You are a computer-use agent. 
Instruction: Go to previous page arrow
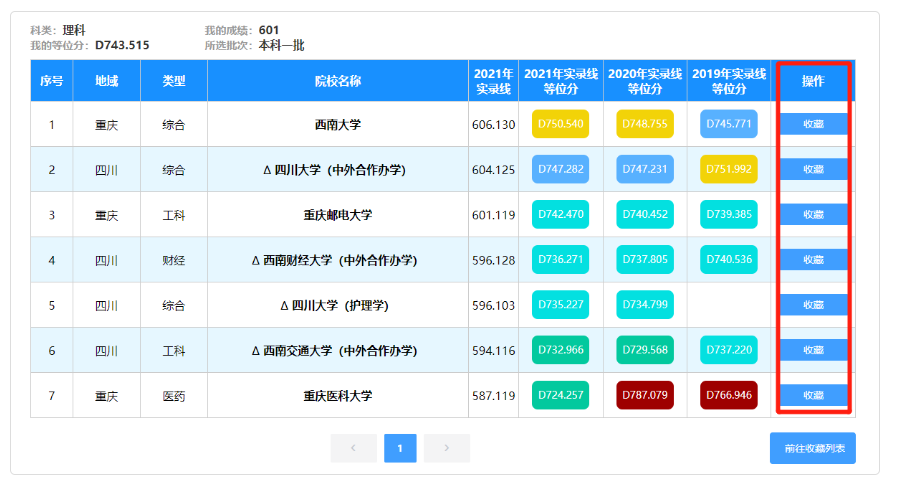pos(353,448)
